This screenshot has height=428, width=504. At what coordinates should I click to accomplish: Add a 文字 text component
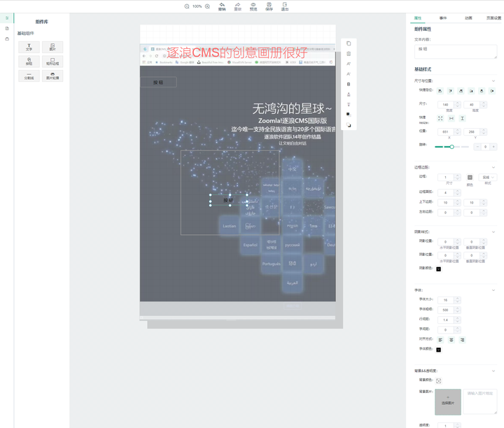29,47
